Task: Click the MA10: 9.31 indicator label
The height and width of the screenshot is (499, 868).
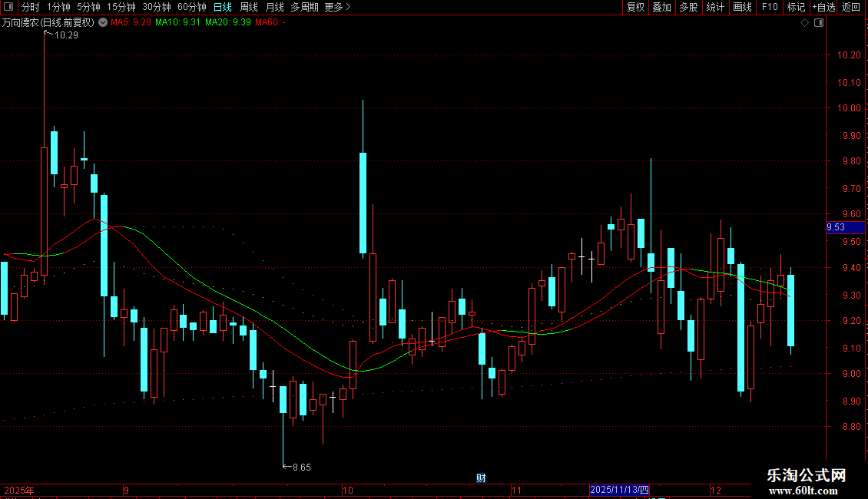Action: click(x=177, y=22)
